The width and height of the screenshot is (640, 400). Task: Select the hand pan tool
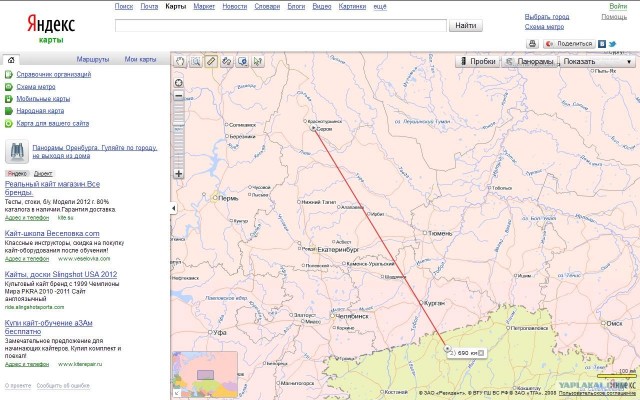tap(181, 61)
